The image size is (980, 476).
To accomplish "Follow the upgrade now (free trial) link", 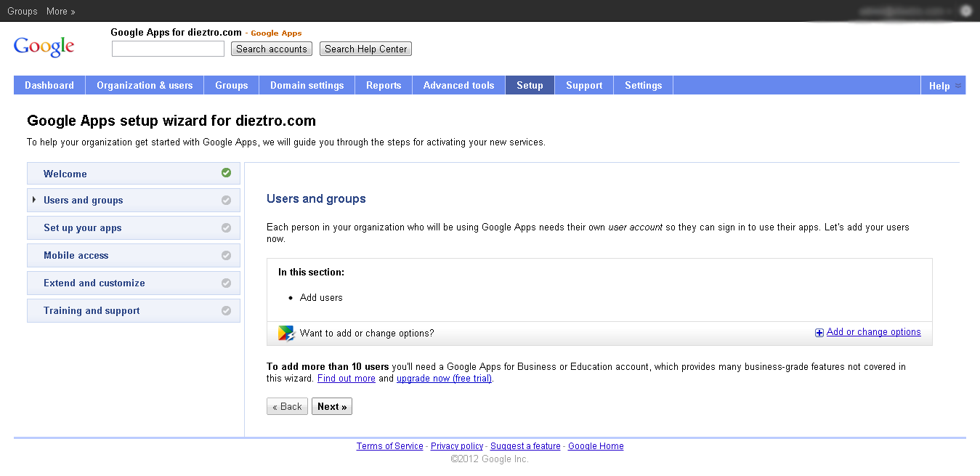I will (444, 379).
